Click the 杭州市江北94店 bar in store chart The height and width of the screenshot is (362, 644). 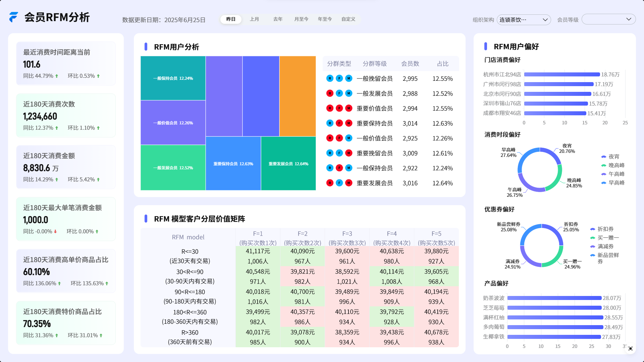pos(562,75)
